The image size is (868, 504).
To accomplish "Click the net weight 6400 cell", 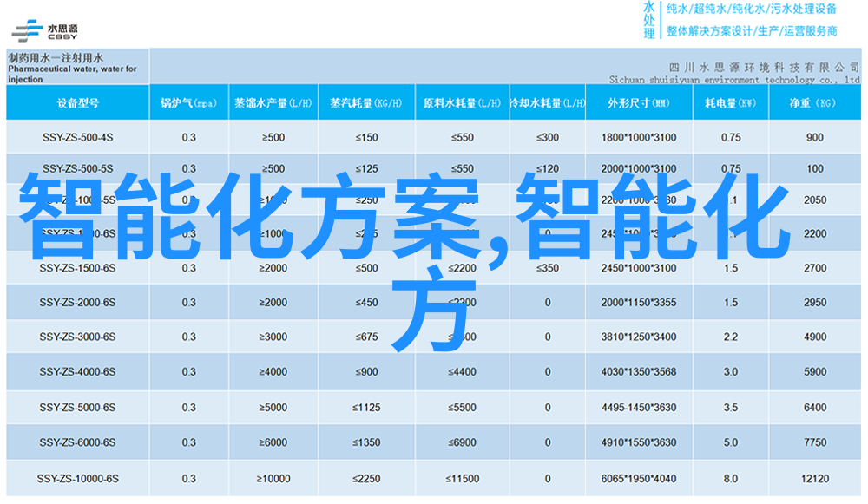I will click(815, 408).
